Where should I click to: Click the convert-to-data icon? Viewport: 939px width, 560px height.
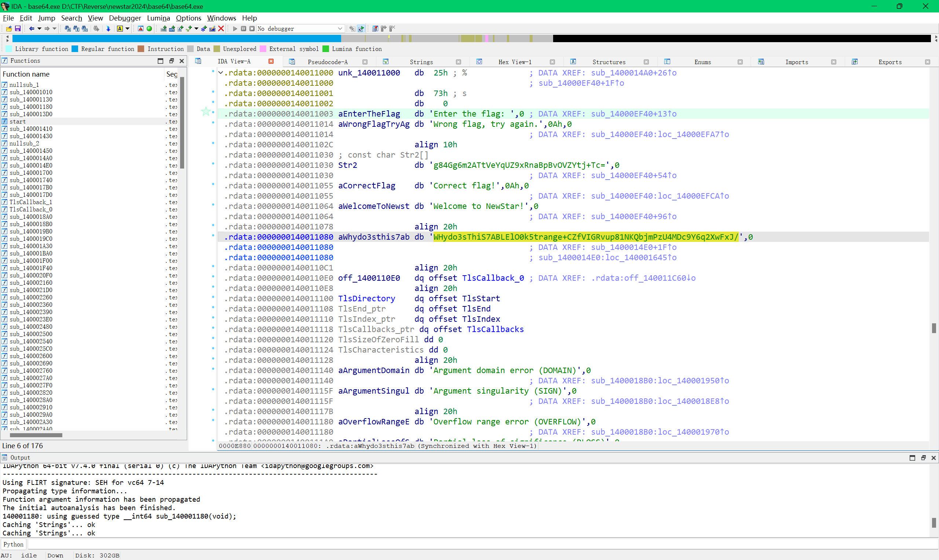[x=172, y=29]
